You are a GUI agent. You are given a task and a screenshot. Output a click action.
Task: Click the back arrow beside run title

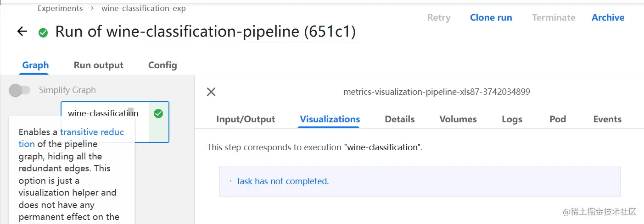[22, 32]
